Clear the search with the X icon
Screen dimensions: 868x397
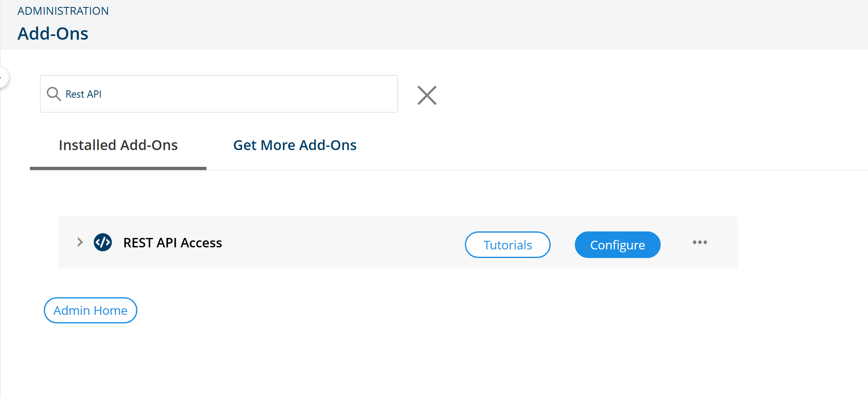pos(427,95)
